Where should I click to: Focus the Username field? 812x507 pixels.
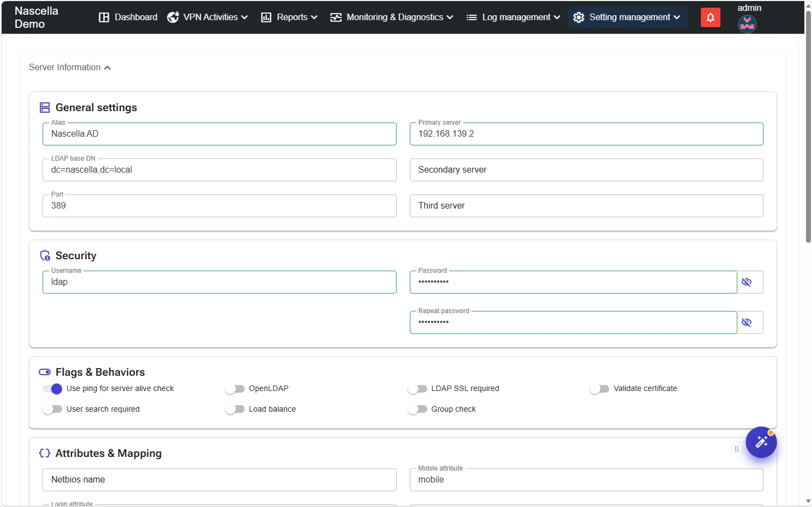coord(220,282)
